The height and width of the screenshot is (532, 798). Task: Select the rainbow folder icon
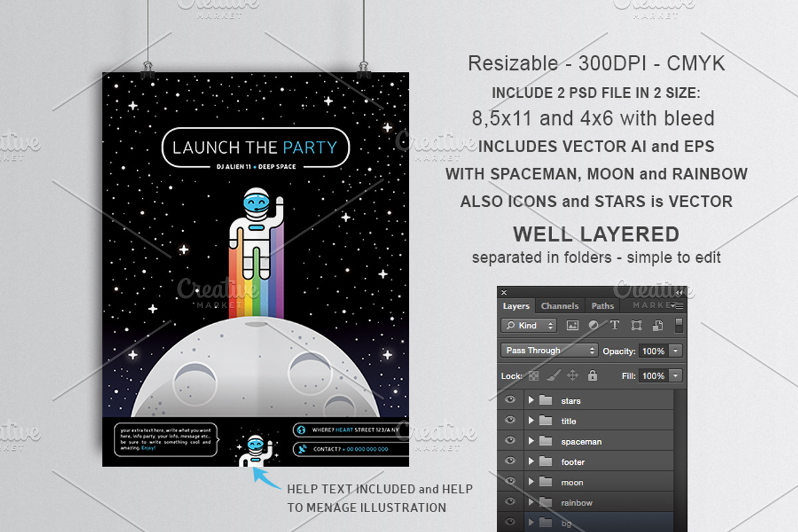tap(546, 503)
